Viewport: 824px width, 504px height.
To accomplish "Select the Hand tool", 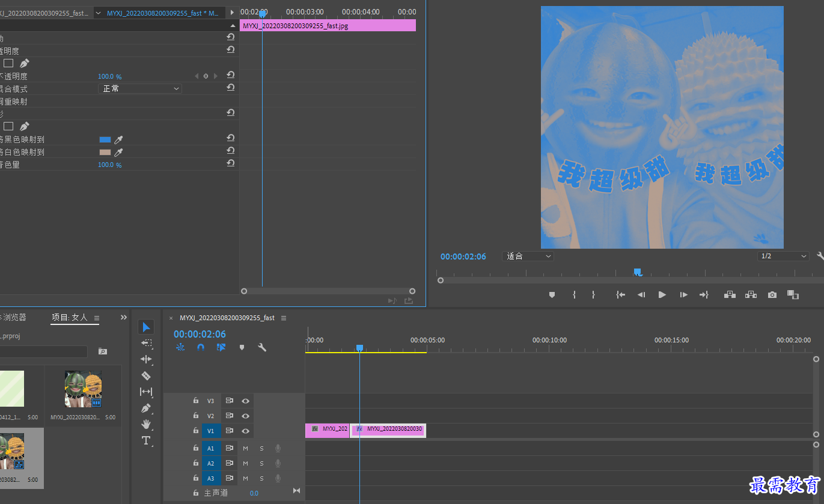I will (x=146, y=424).
